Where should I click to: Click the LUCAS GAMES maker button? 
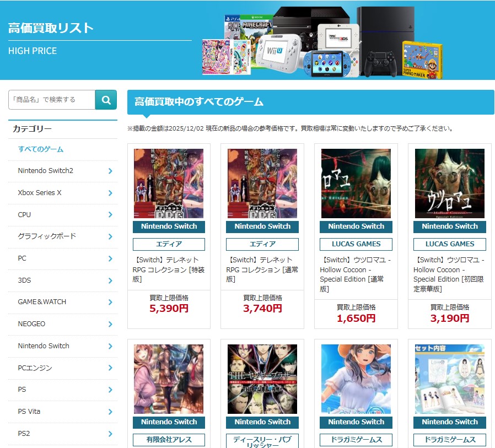pos(356,244)
